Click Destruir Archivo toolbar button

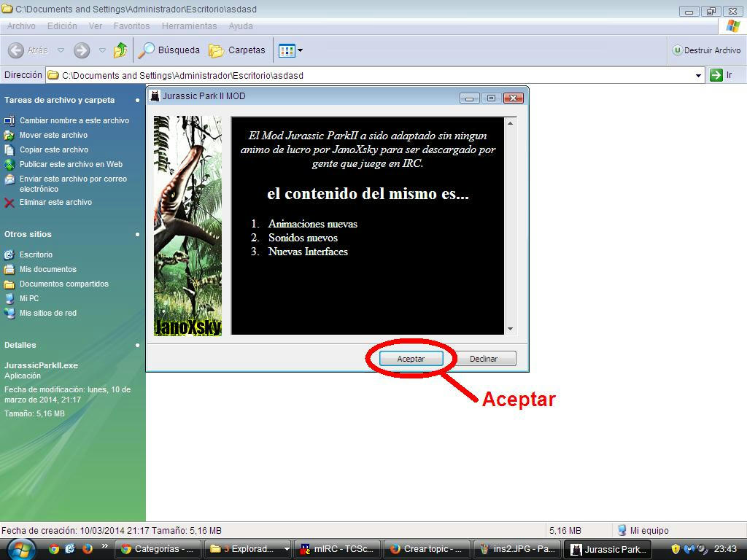706,50
